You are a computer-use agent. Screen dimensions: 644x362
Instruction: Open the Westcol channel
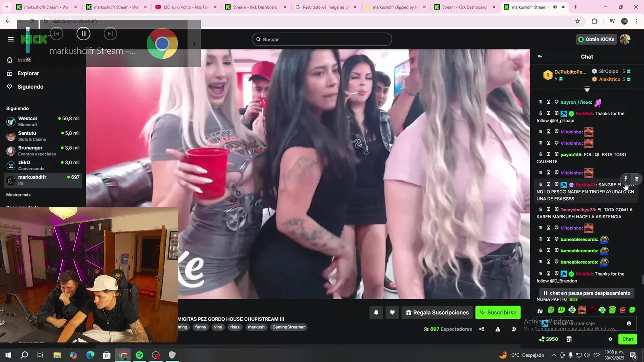point(43,121)
